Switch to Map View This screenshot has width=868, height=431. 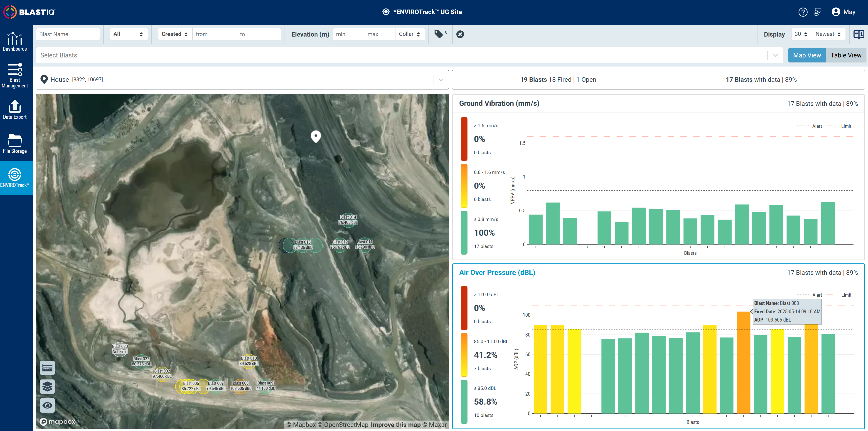click(x=807, y=55)
